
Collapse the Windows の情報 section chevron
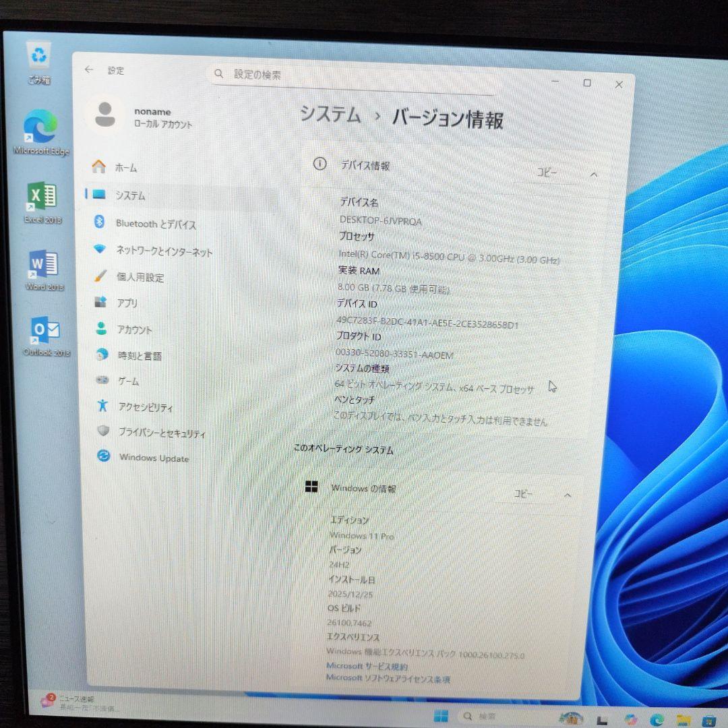click(x=567, y=494)
